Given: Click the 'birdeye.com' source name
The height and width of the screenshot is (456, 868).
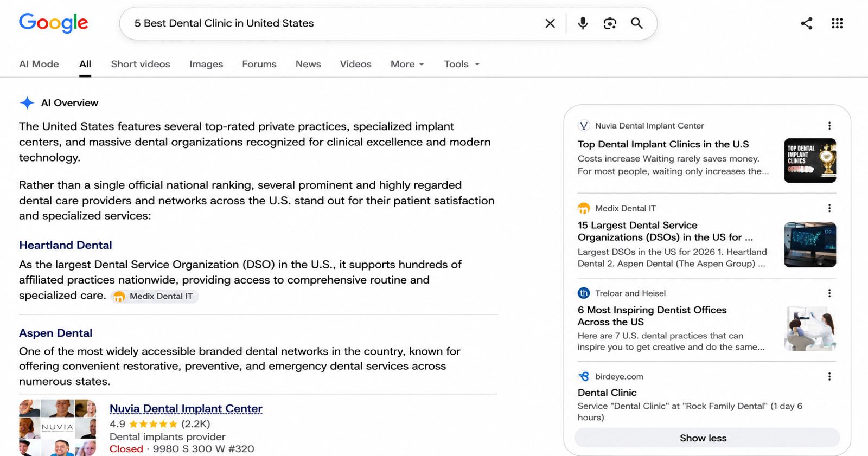Looking at the screenshot, I should 619,376.
